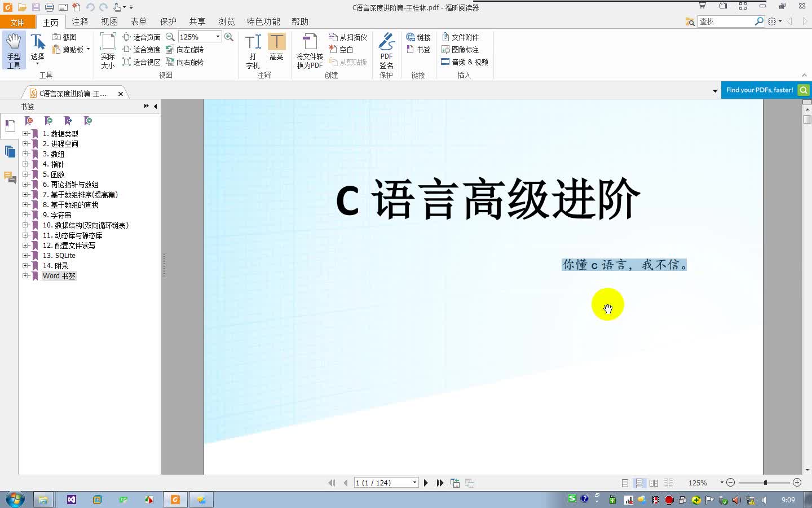Open the pages thumbnail panel icon
Screen dimensions: 812x508
10,151
